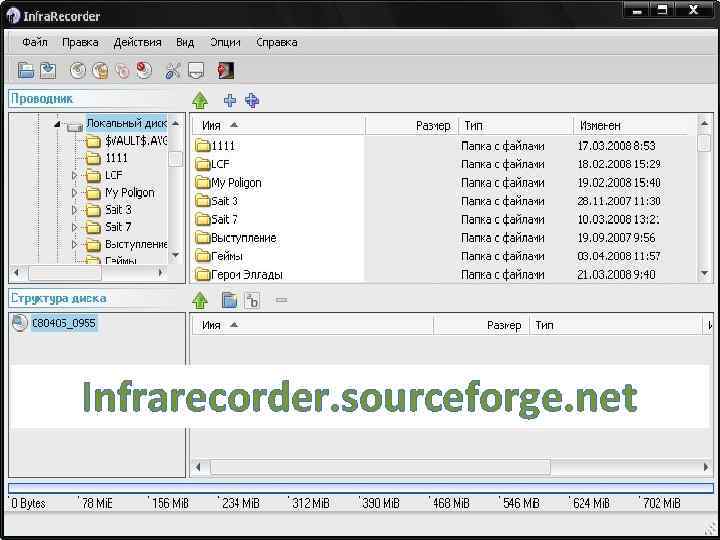This screenshot has width=720, height=540.
Task: Open the Файл menu
Action: click(x=34, y=42)
